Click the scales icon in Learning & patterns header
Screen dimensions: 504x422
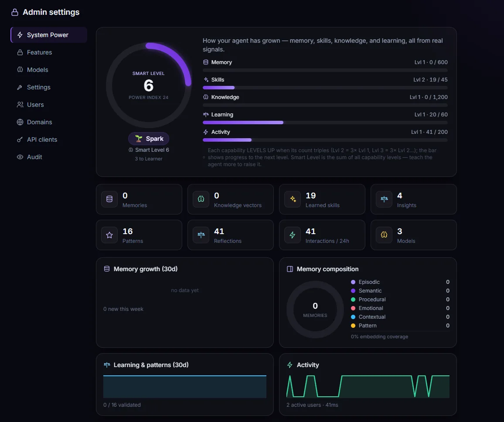pos(107,365)
